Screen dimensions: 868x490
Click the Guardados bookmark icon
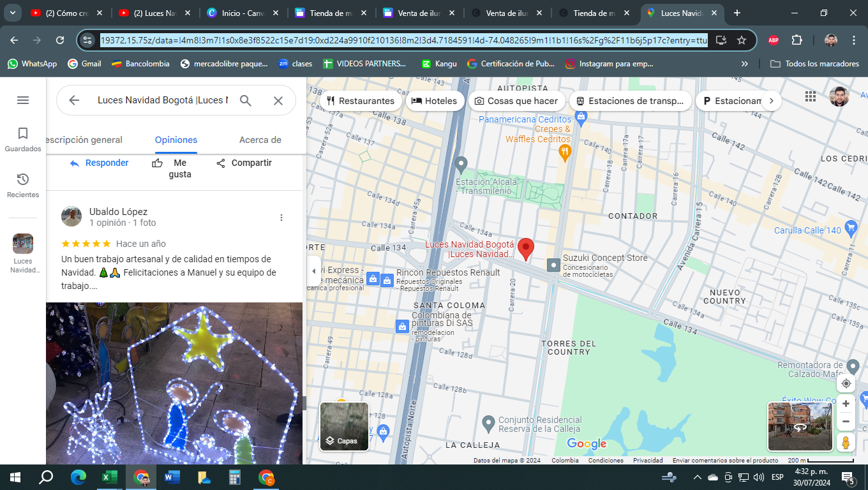point(23,133)
